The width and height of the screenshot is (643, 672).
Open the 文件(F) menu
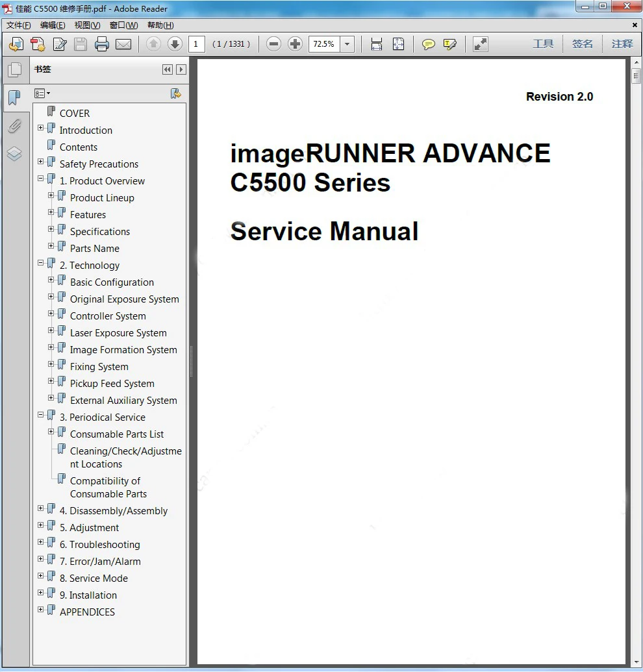pyautogui.click(x=18, y=25)
